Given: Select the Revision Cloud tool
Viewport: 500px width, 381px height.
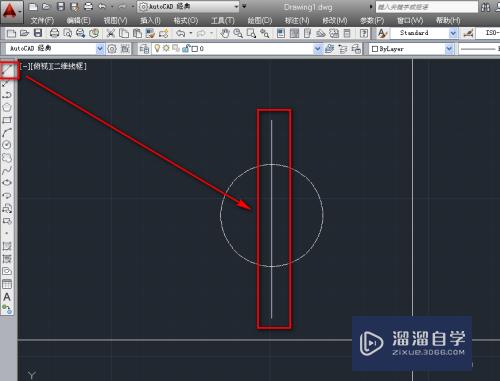Looking at the screenshot, I should [x=7, y=158].
